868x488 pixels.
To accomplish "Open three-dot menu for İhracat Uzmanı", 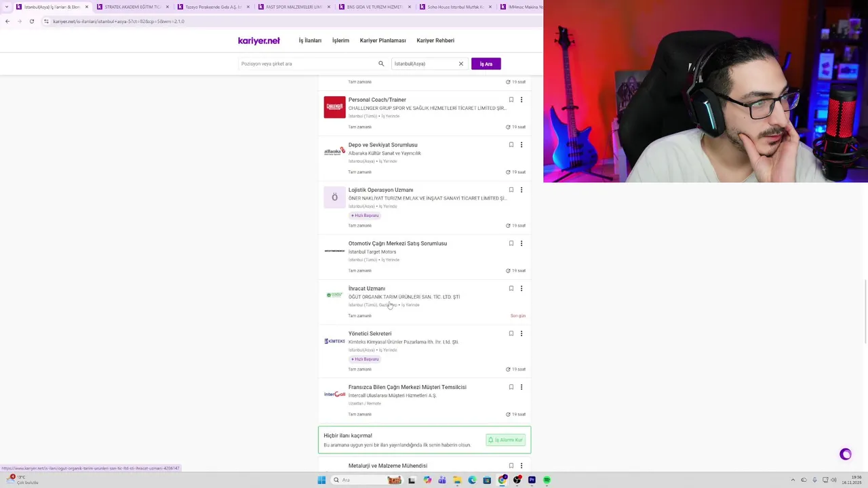I will click(x=521, y=288).
